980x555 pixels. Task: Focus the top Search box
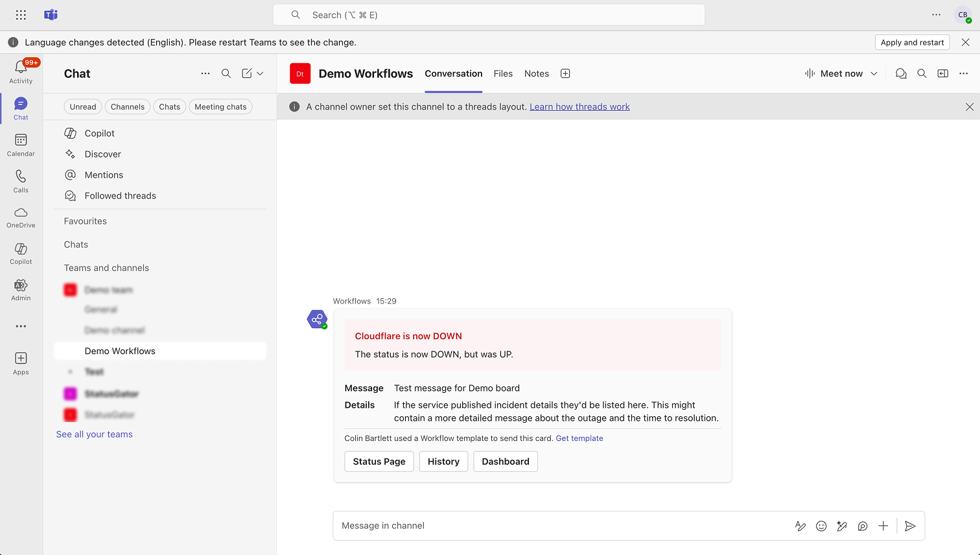(x=489, y=15)
